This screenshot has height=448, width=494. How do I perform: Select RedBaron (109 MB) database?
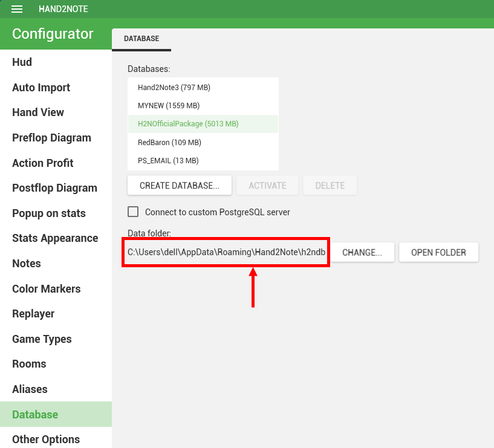pos(203,143)
